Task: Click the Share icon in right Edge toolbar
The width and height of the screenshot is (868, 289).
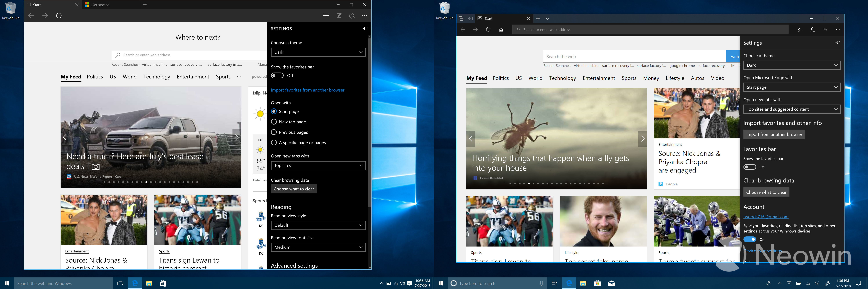Action: tap(825, 30)
